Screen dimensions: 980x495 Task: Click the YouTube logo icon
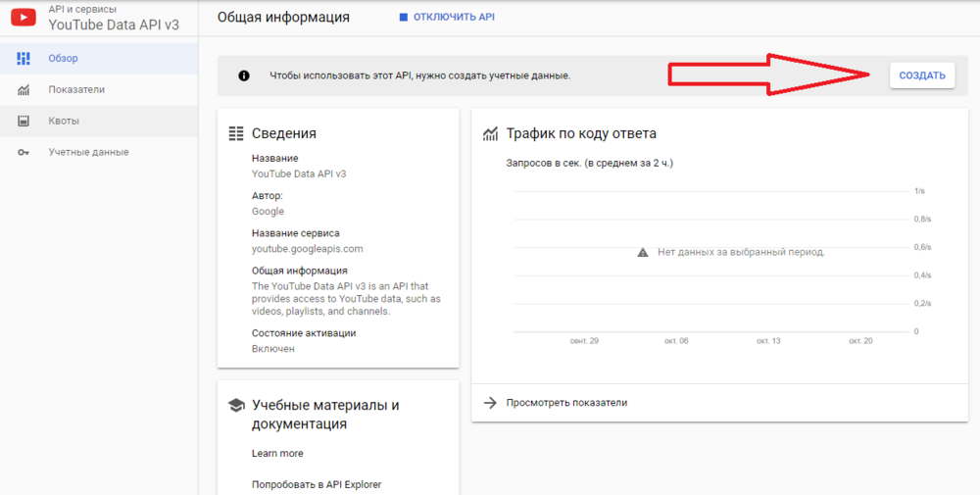(24, 17)
